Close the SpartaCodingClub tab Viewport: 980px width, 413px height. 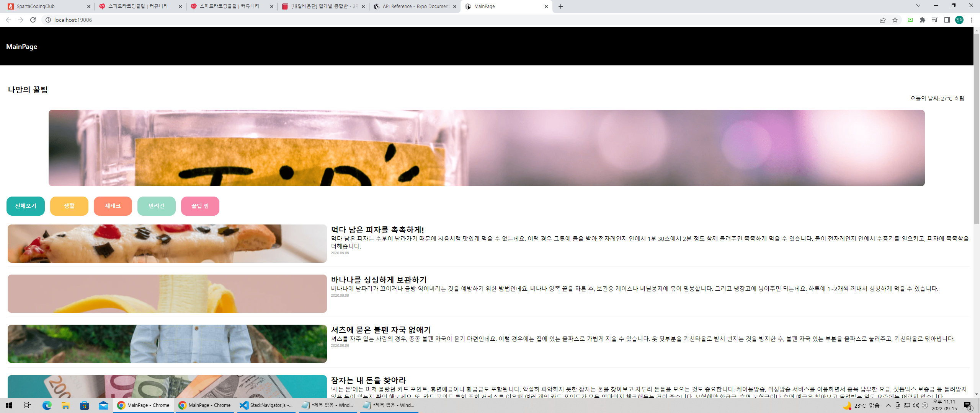pyautogui.click(x=89, y=7)
